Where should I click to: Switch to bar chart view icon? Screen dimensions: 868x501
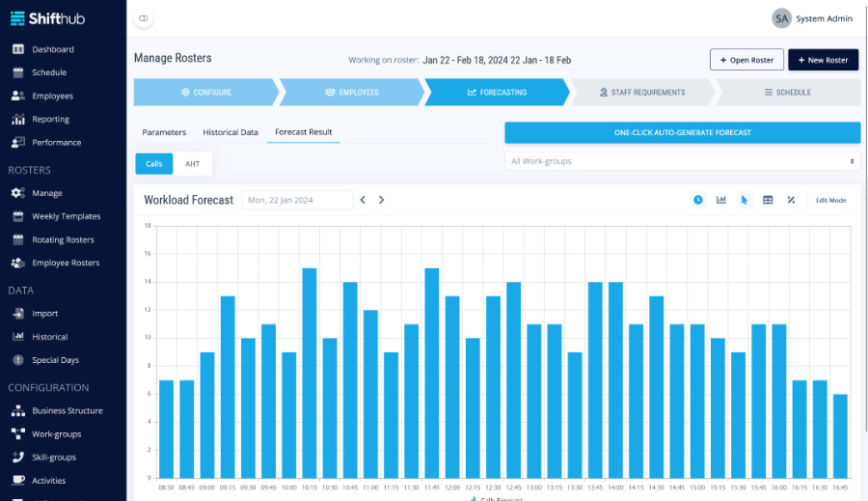pyautogui.click(x=721, y=200)
